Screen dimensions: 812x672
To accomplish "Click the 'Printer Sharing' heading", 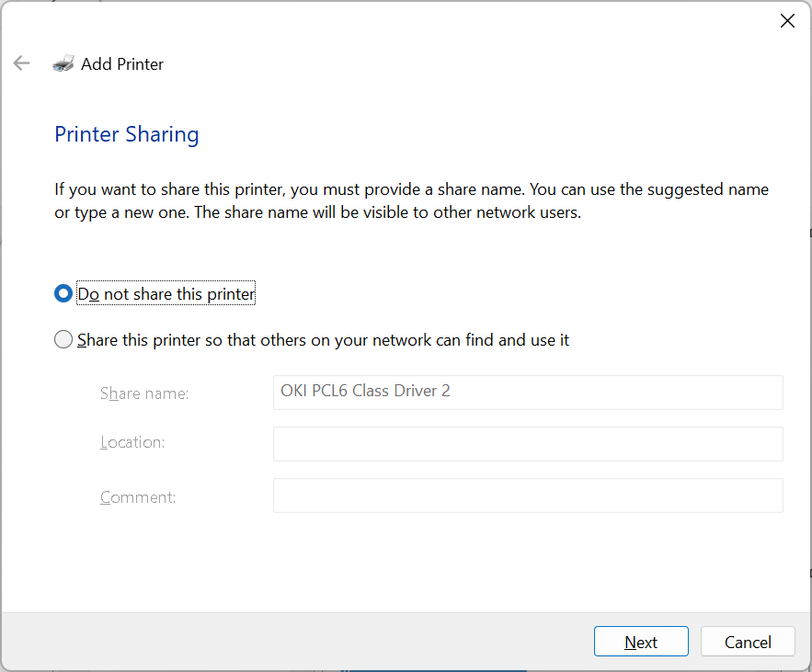I will [127, 134].
